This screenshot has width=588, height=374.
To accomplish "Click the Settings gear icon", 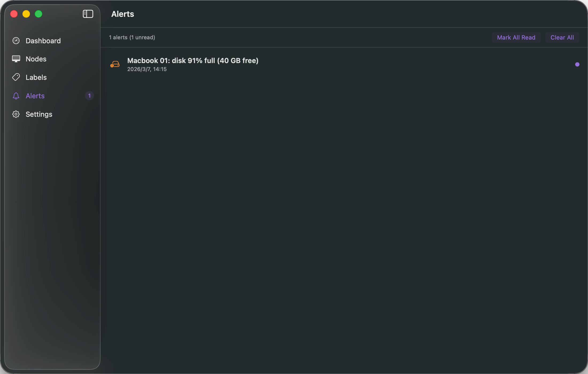I will click(x=16, y=114).
